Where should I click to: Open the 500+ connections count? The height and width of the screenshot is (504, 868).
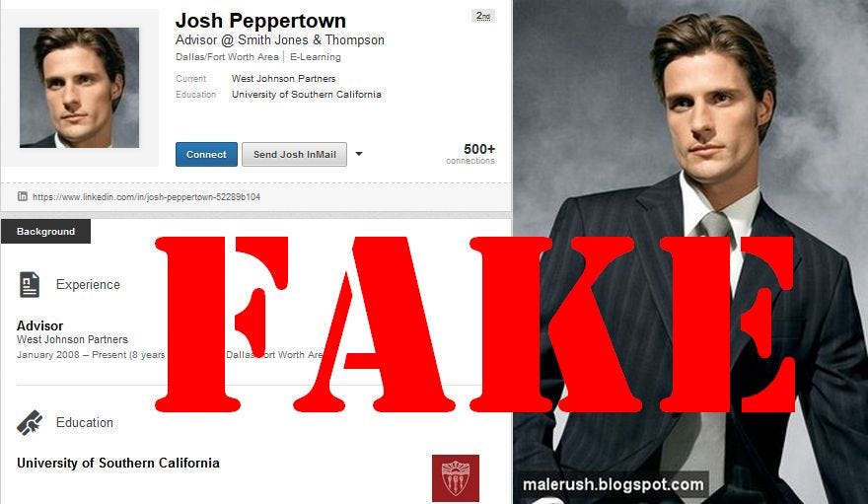471,153
